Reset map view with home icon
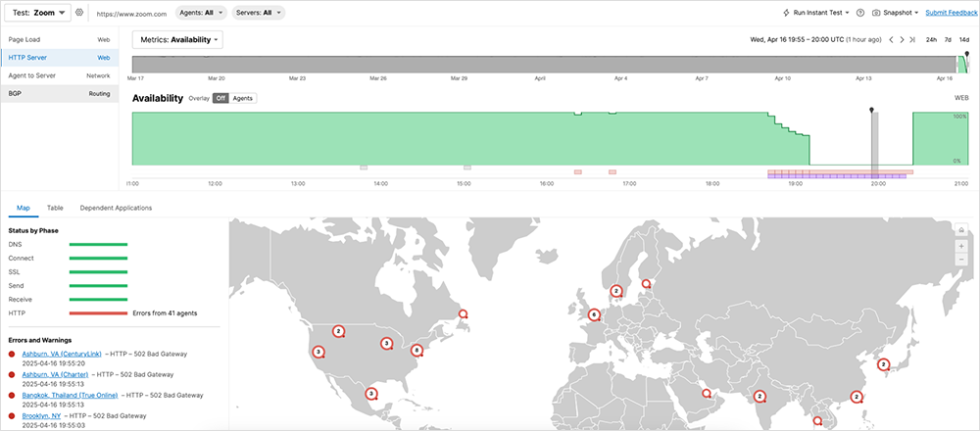This screenshot has height=431, width=980. [x=961, y=230]
